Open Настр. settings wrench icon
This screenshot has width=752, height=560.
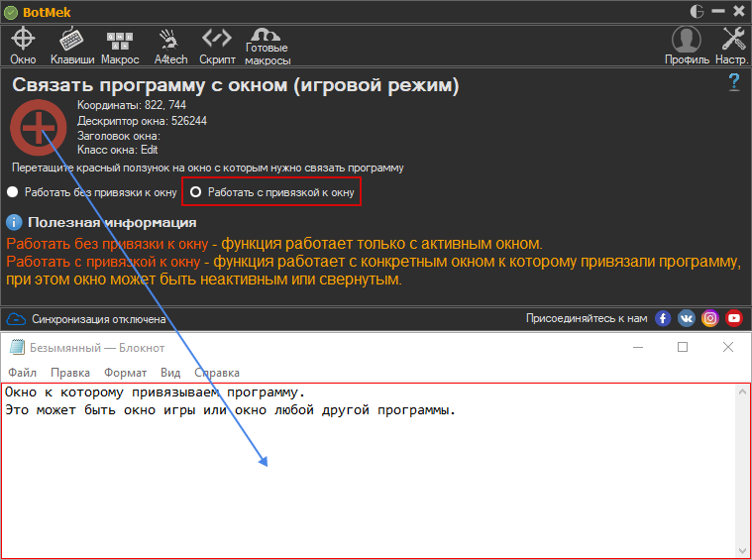click(x=732, y=46)
